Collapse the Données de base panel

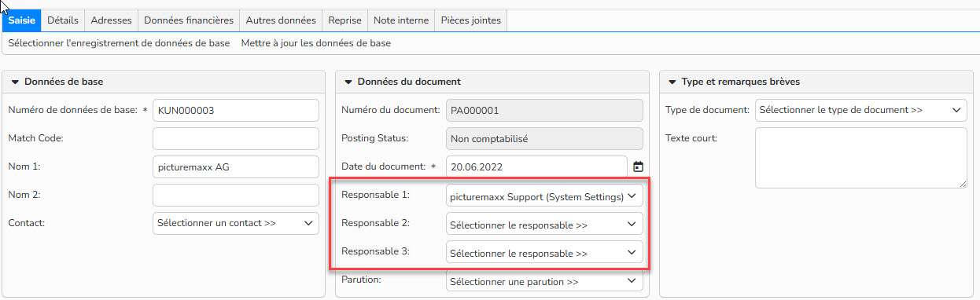(14, 82)
